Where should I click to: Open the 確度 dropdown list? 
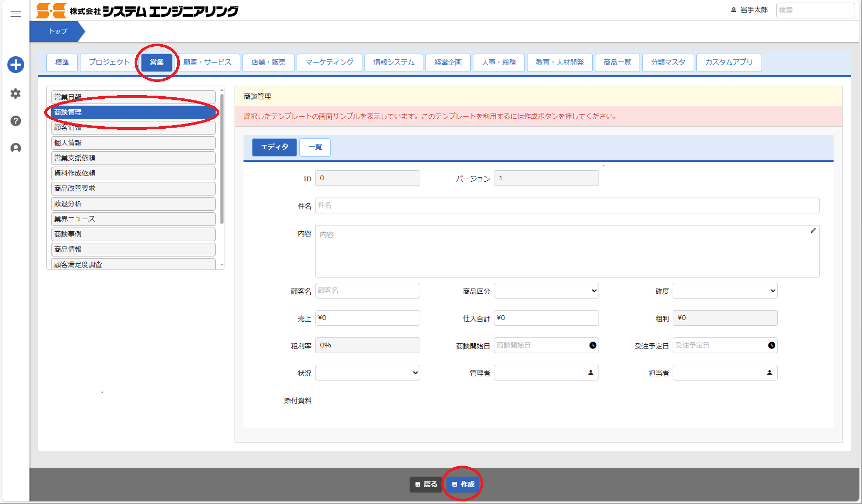point(725,291)
